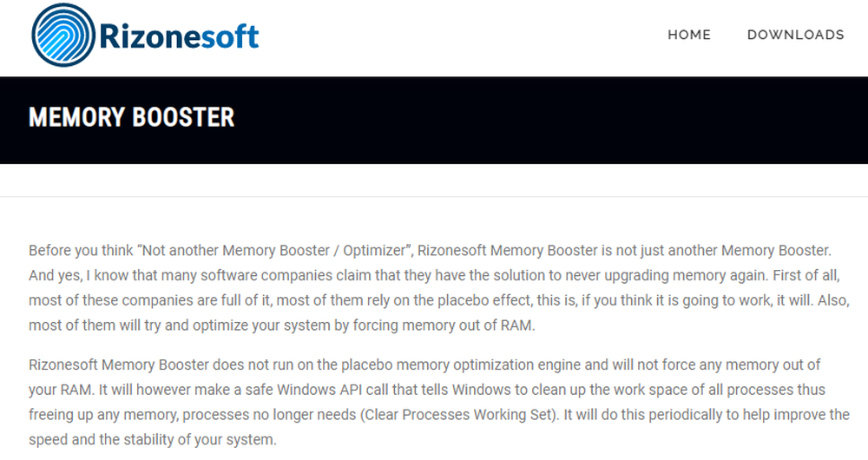
Task: Click the MEMORY BOOSTER page heading
Action: pos(132,118)
